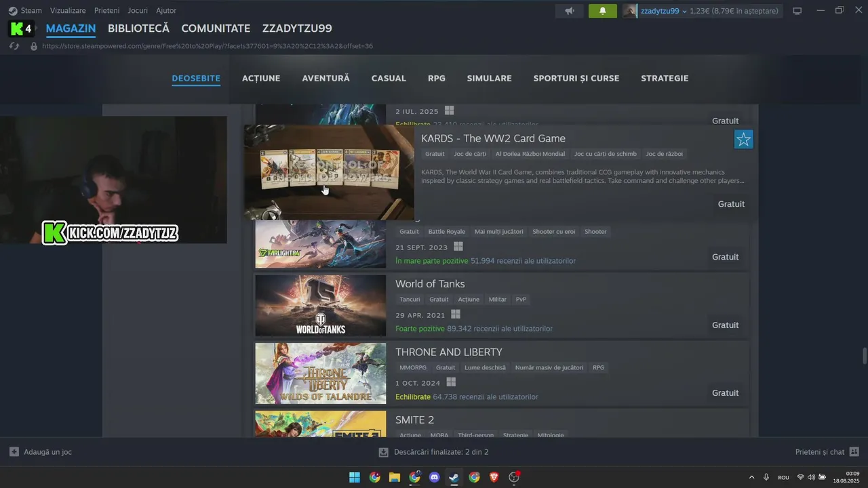Open downloads icon in bottom bar

tap(383, 451)
